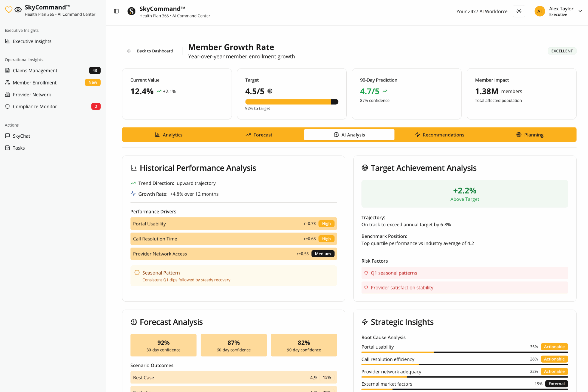Open Tasks checklist item
This screenshot has width=588, height=392.
click(x=19, y=148)
